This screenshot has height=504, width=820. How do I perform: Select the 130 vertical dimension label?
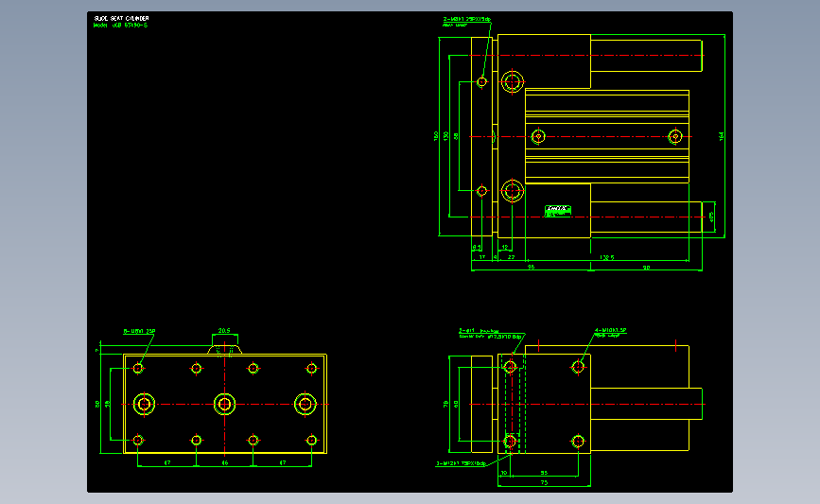pyautogui.click(x=446, y=135)
